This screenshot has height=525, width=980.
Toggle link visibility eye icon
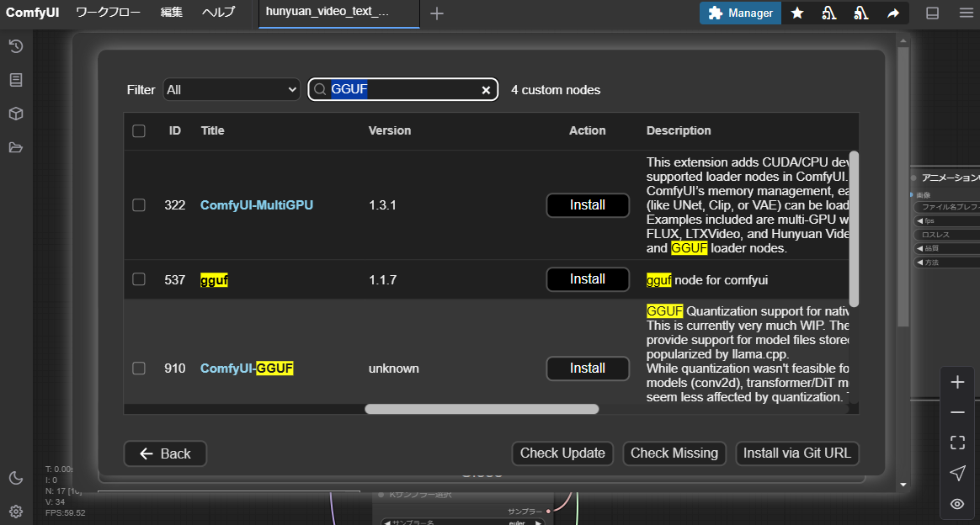click(957, 504)
